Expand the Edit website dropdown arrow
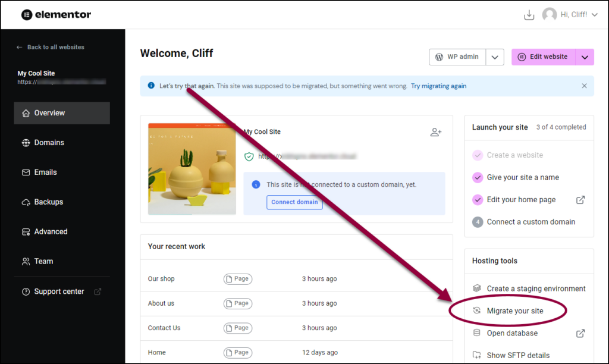The width and height of the screenshot is (609, 364). [x=585, y=57]
